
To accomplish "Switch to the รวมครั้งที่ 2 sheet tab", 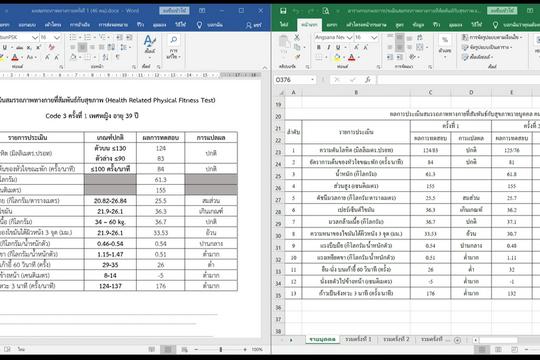I will tap(396, 340).
